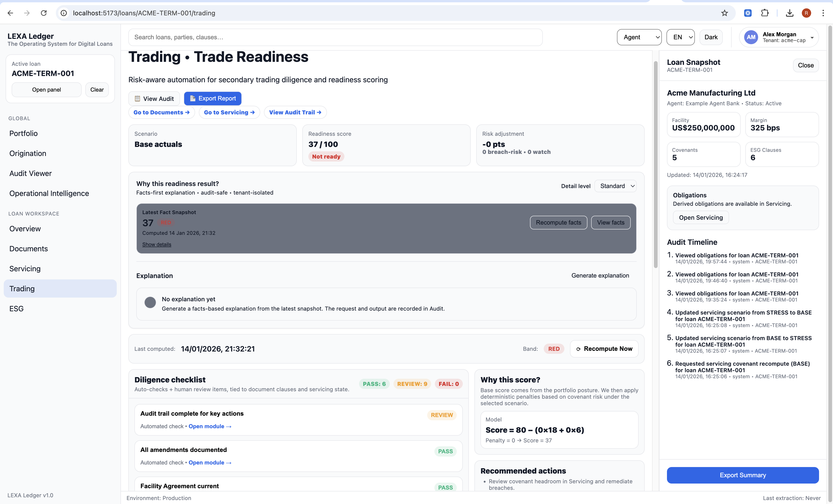This screenshot has width=833, height=504.
Task: Show details of Latest Fact Snapshot
Action: [x=157, y=244]
